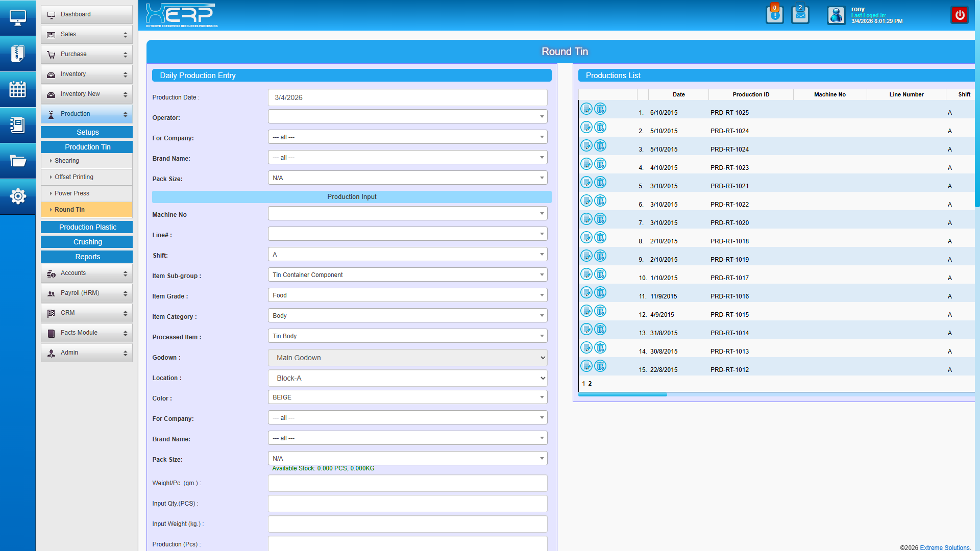Image resolution: width=980 pixels, height=551 pixels.
Task: Expand the Accounts menu
Action: (87, 273)
